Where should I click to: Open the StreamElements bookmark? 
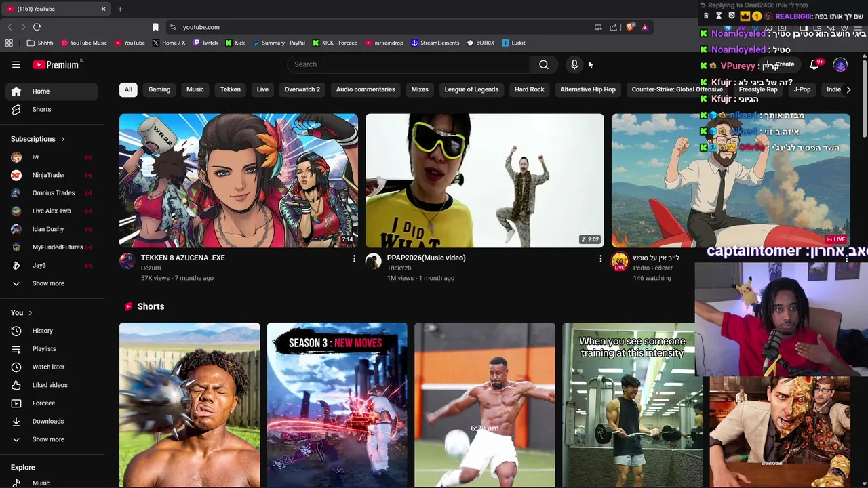pyautogui.click(x=435, y=43)
